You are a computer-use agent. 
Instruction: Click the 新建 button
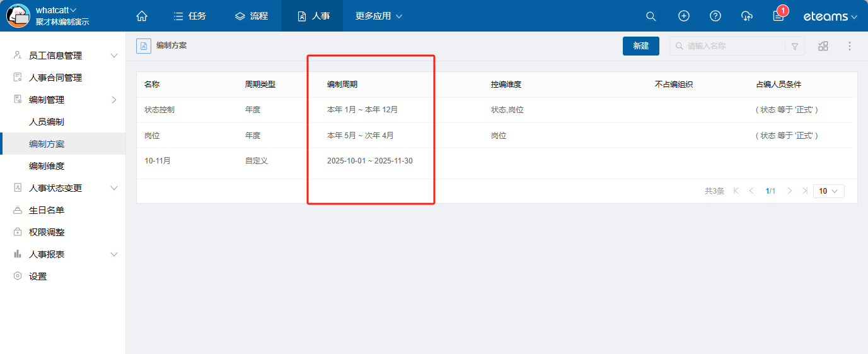click(641, 46)
